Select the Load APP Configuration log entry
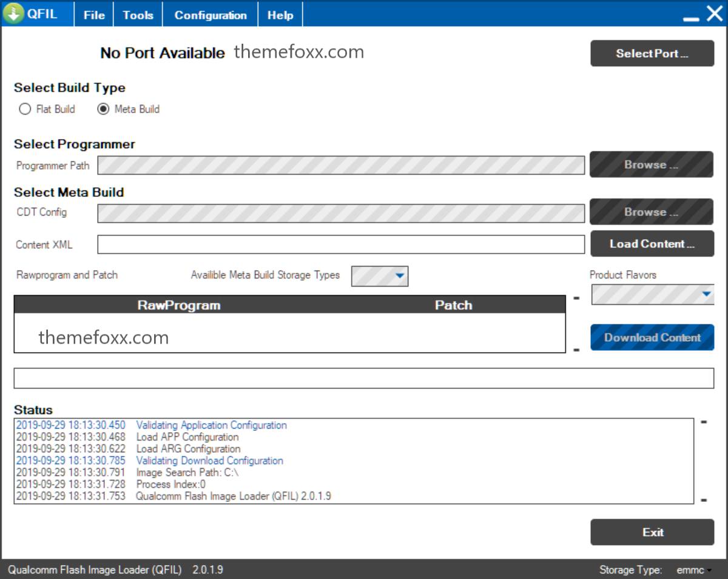 127,437
